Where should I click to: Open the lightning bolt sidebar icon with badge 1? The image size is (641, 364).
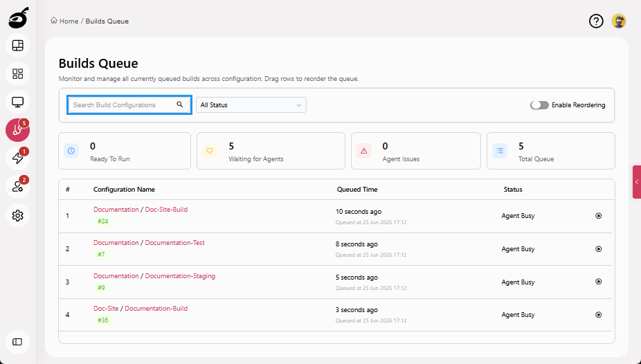click(17, 158)
